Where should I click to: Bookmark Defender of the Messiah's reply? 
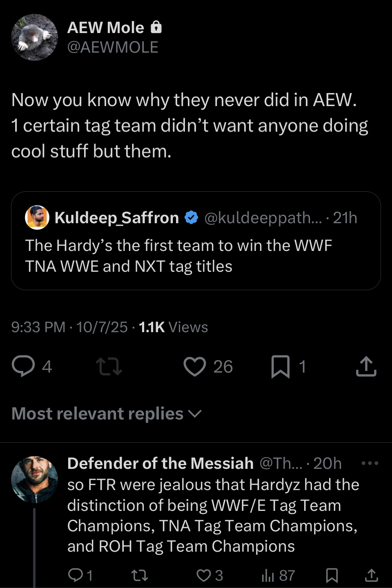pyautogui.click(x=332, y=575)
